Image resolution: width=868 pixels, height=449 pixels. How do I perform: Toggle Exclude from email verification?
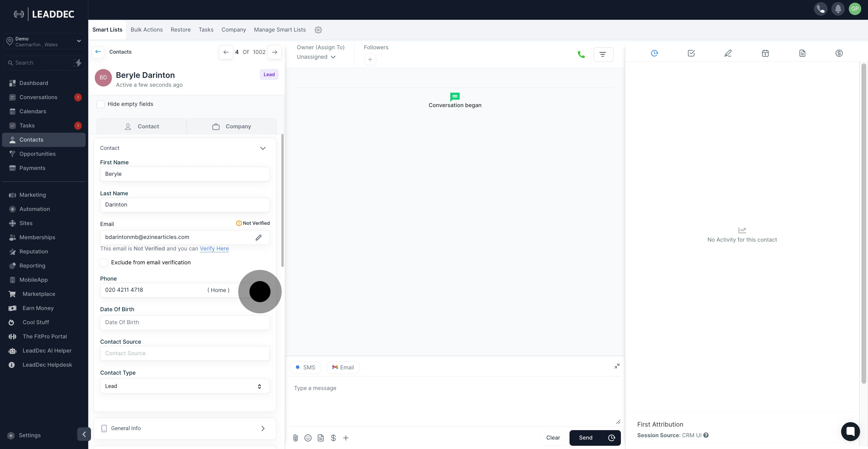pyautogui.click(x=104, y=263)
